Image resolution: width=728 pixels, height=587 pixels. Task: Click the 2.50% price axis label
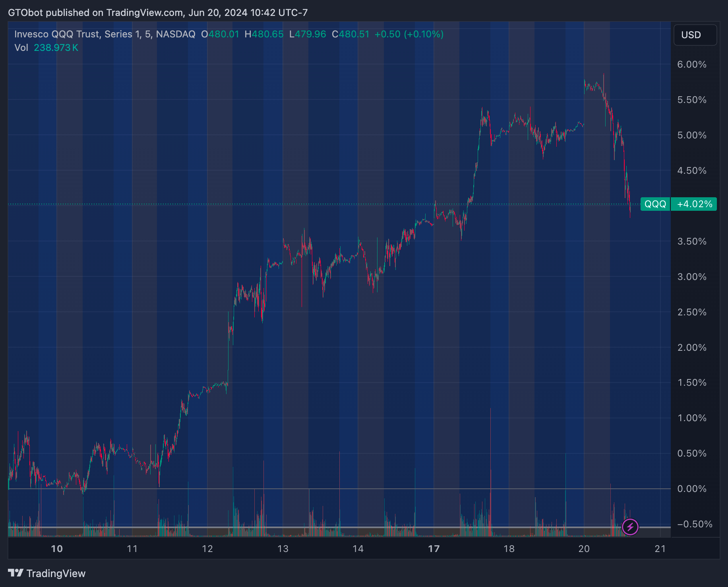click(x=692, y=312)
